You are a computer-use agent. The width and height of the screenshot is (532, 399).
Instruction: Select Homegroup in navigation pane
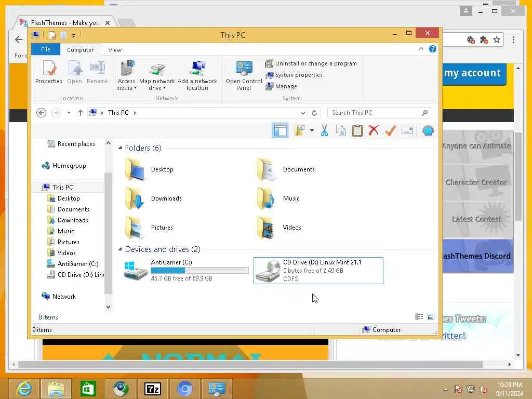click(64, 166)
